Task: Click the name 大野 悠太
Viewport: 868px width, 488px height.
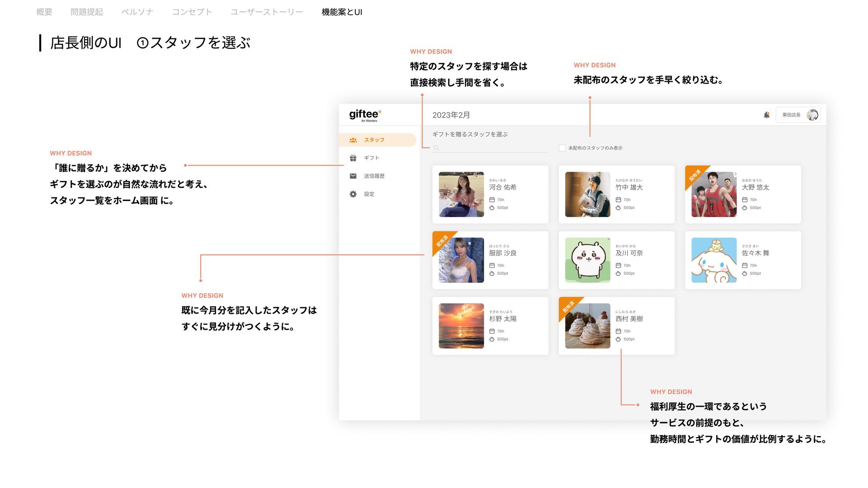Action: (755, 187)
